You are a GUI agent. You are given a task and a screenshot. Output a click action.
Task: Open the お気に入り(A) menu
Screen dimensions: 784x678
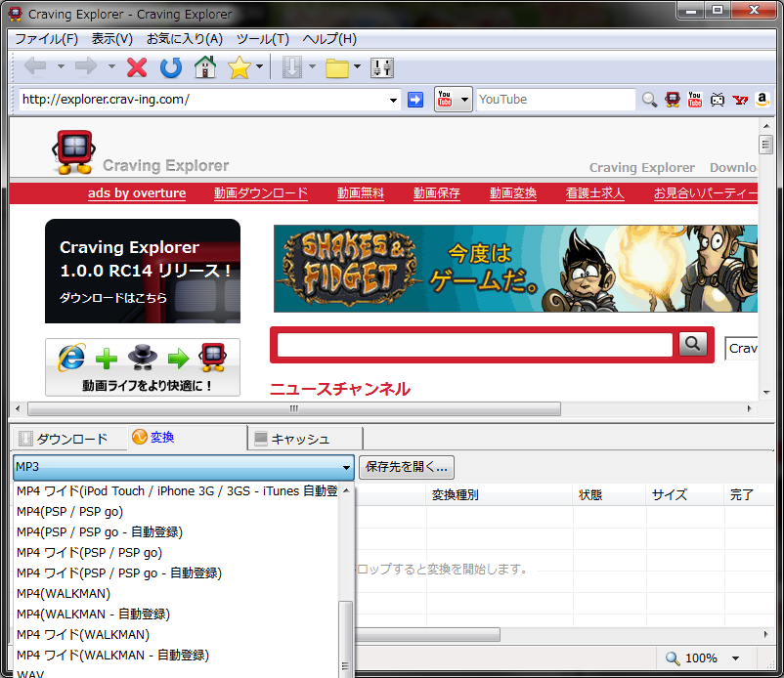(x=185, y=39)
